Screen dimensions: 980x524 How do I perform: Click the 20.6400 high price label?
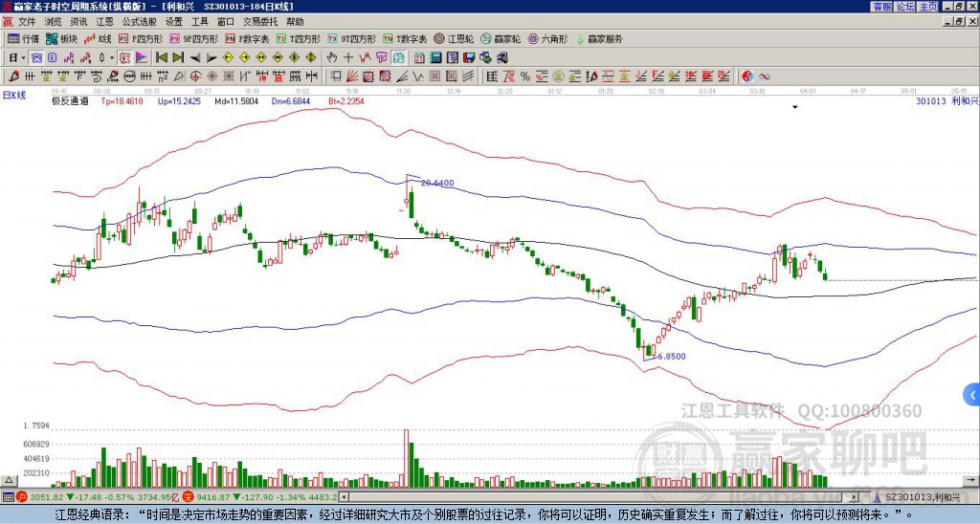coord(437,183)
